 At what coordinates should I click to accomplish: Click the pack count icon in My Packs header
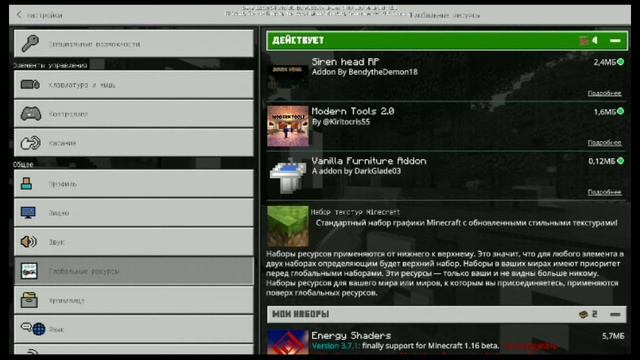[x=583, y=314]
